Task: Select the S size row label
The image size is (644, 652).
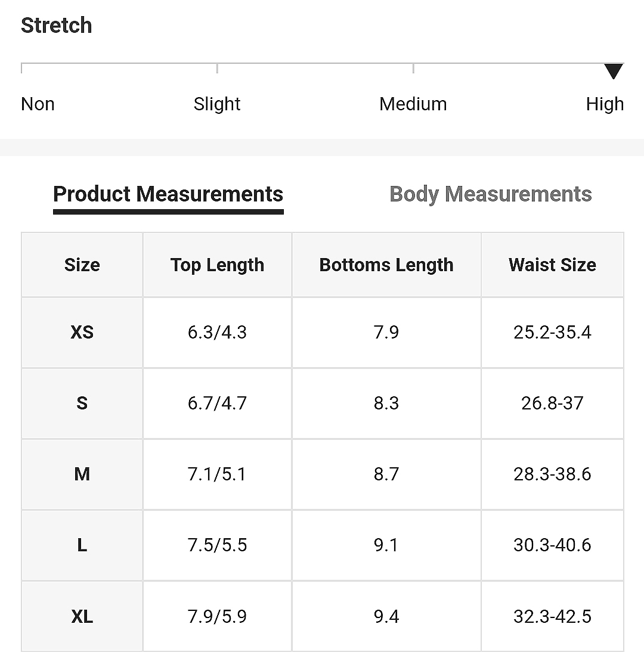Action: (82, 403)
